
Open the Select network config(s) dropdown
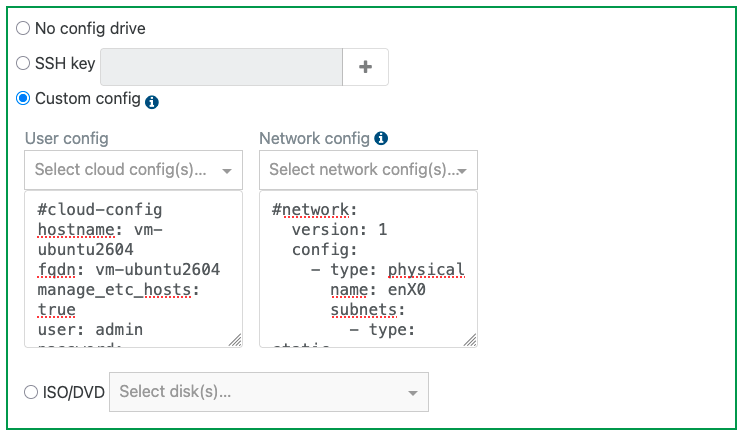point(368,170)
